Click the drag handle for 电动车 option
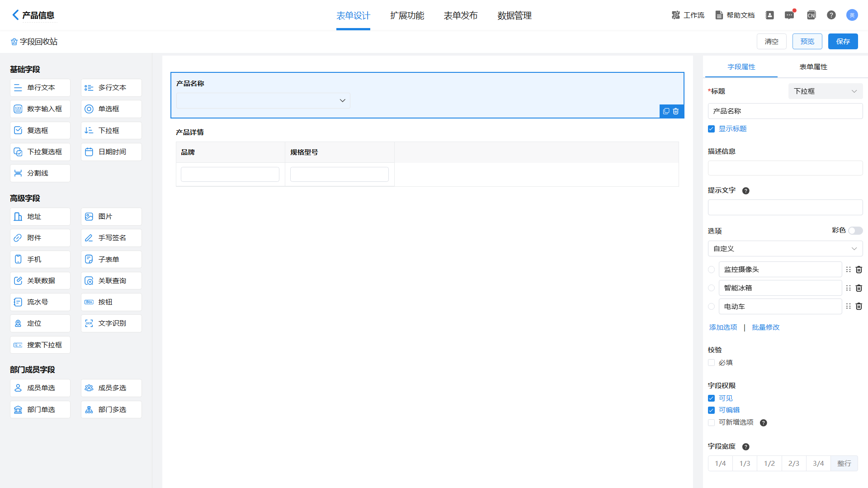This screenshot has width=868, height=488. 848,307
